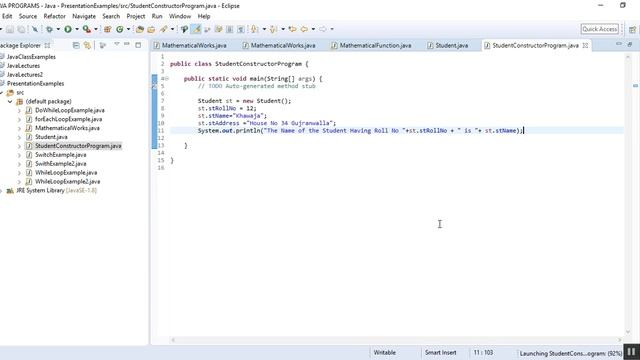Screen dimensions: 640x360
Task: Open the Run menu
Action: [x=157, y=16]
